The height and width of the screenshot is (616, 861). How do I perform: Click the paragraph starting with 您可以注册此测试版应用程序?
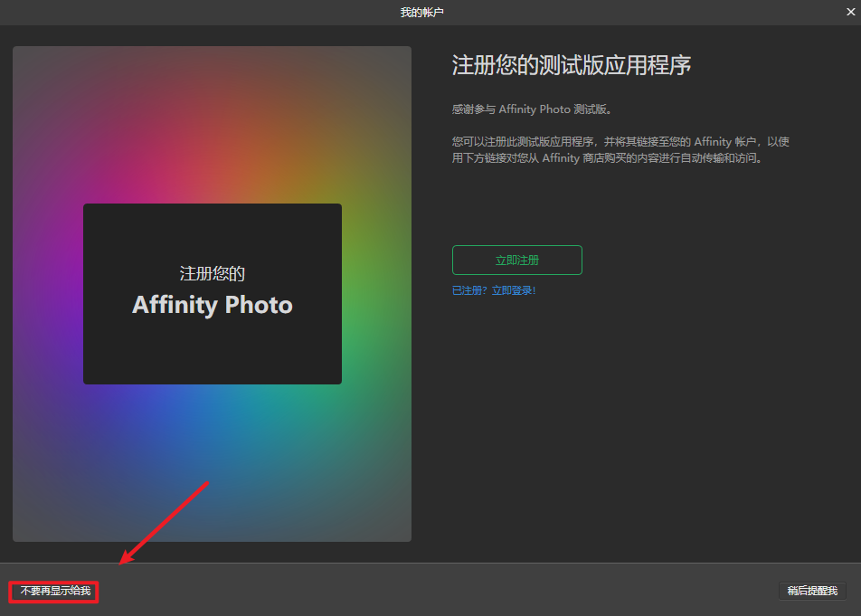(620, 142)
